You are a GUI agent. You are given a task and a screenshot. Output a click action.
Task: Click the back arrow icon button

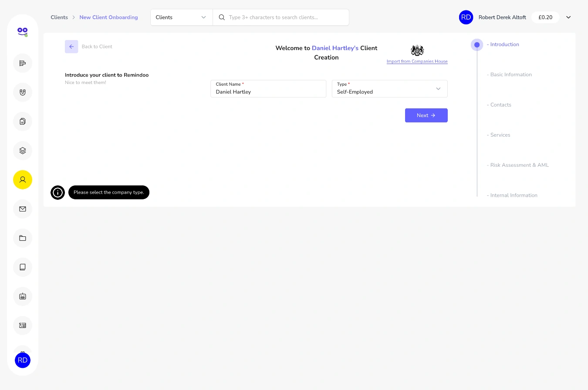point(71,47)
